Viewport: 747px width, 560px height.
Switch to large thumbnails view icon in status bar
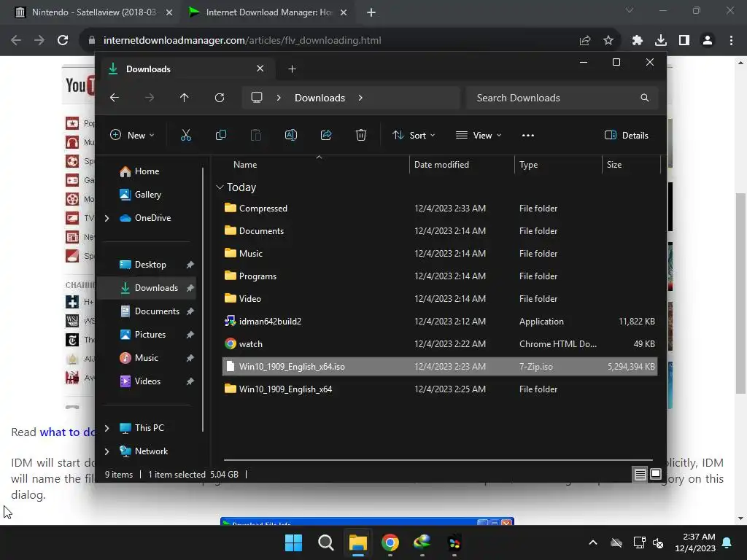[x=656, y=474]
